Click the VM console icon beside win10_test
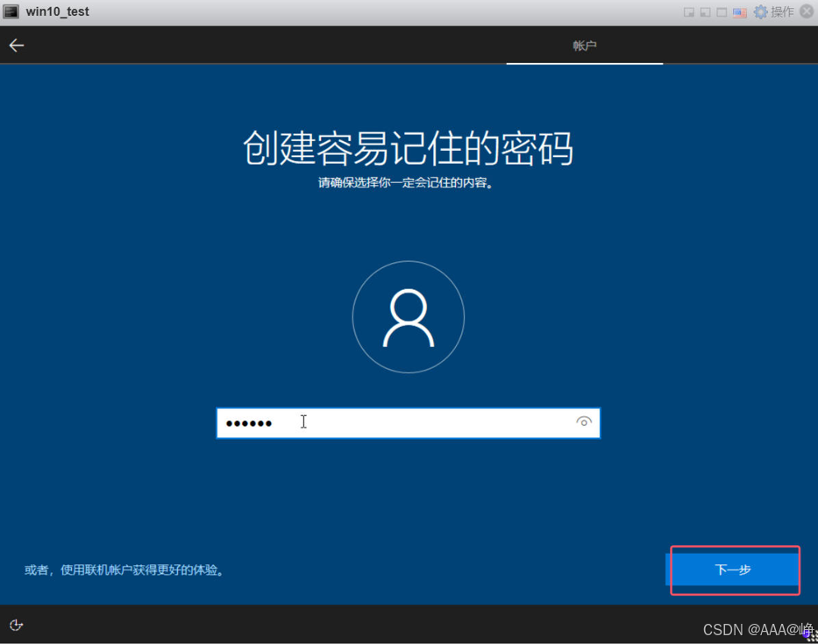Viewport: 818px width, 644px height. [11, 11]
